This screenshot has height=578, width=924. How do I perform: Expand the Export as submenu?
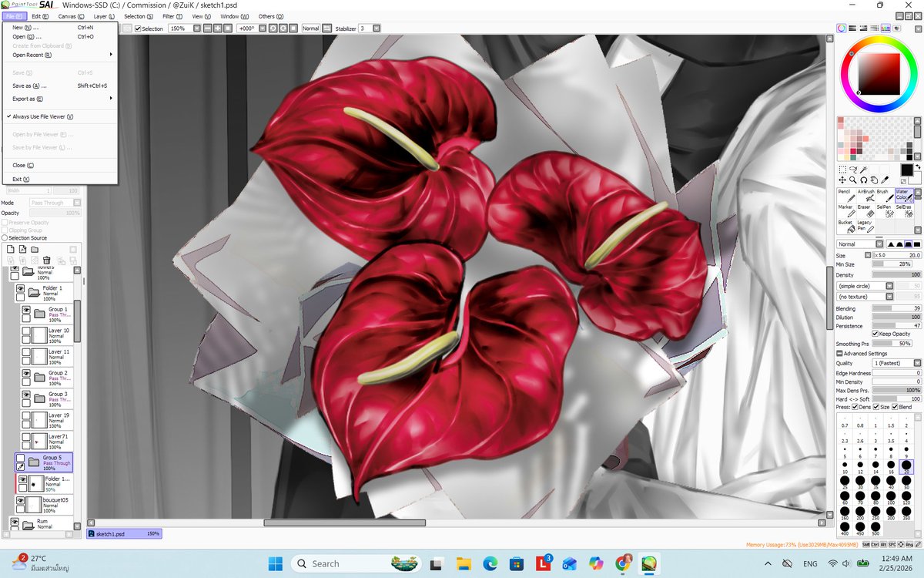(60, 99)
